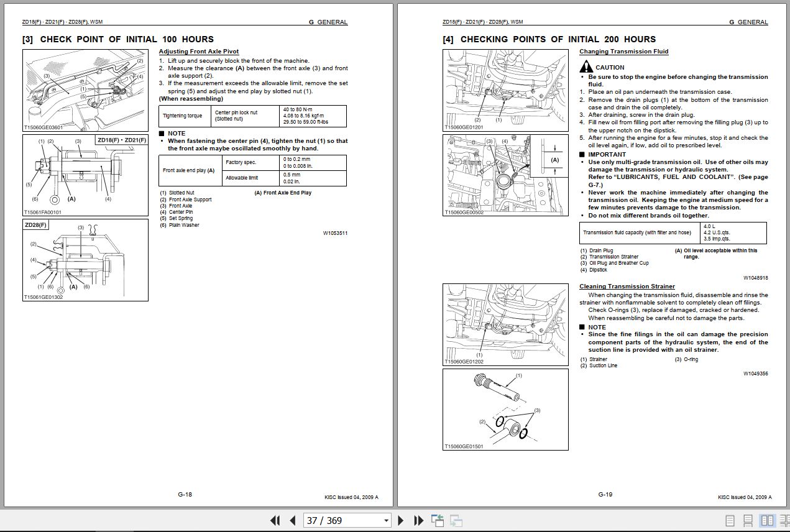This screenshot has width=790, height=532.
Task: Click reference code W1049356
Action: pos(755,374)
